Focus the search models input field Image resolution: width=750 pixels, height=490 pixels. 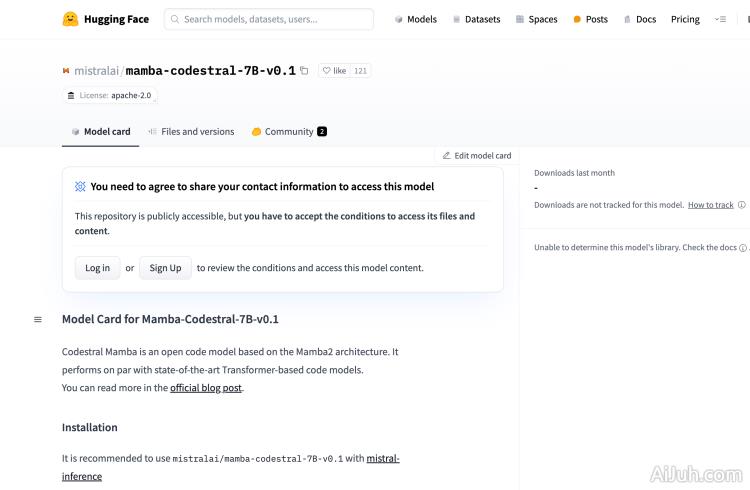[270, 19]
